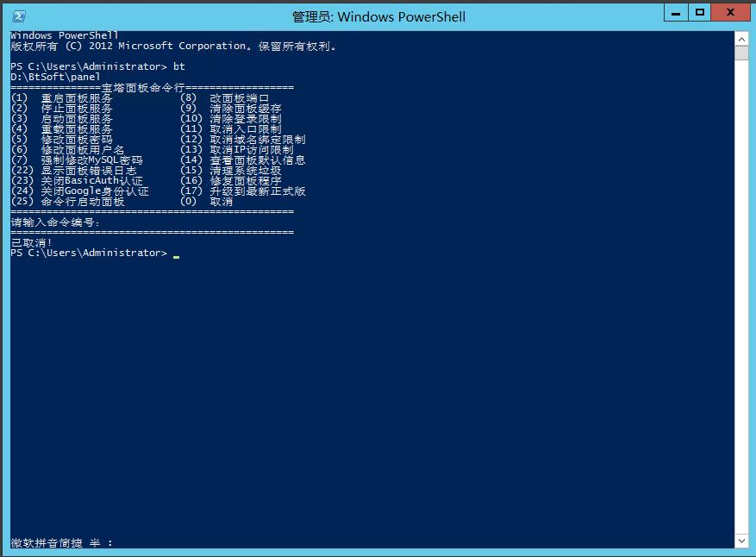Click option (13) 取消IP访问限制
Screen dimensions: 756x557
point(237,149)
